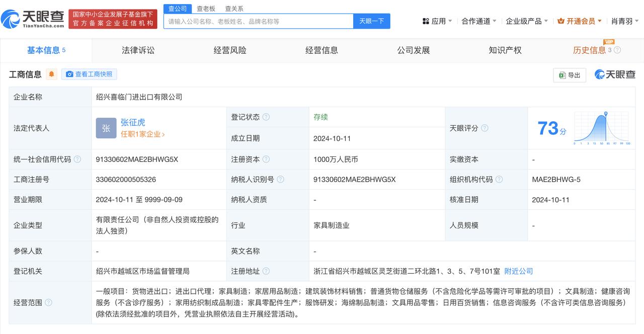Viewport: 644px width, 334px height.
Task: Select the 历史信息 tab
Action: coord(590,50)
